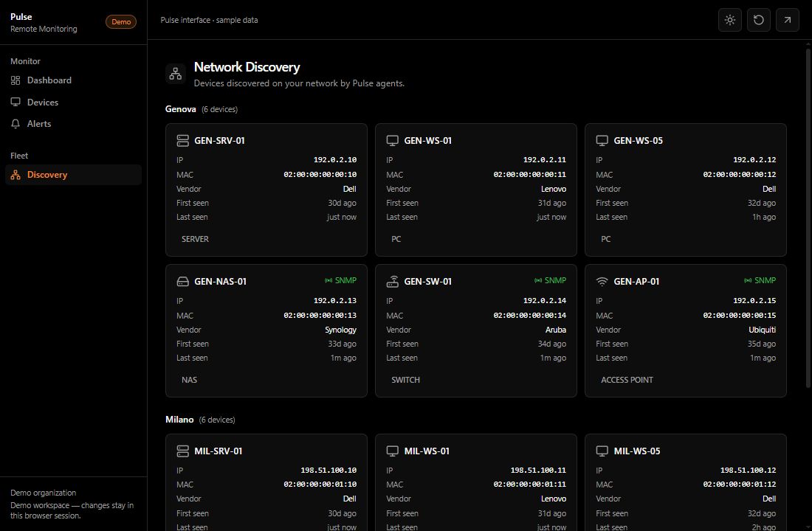Open the MIL-SRV-01 device name
812x531 pixels.
(218, 451)
